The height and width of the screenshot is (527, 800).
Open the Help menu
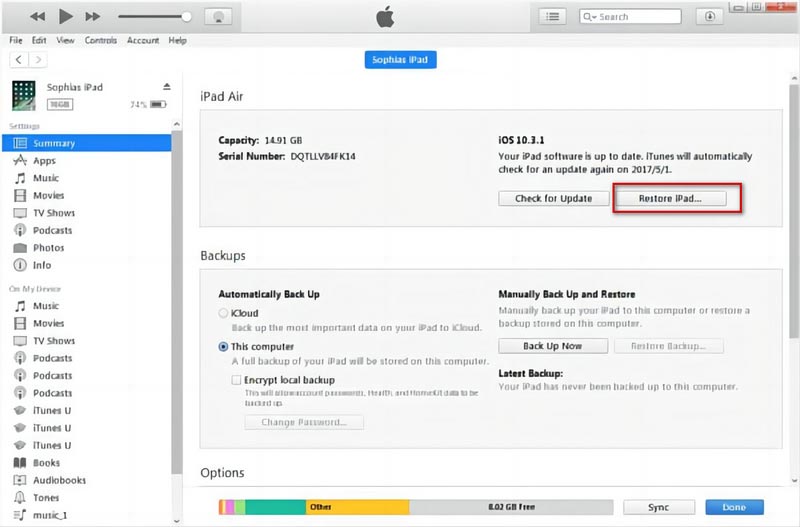[178, 40]
